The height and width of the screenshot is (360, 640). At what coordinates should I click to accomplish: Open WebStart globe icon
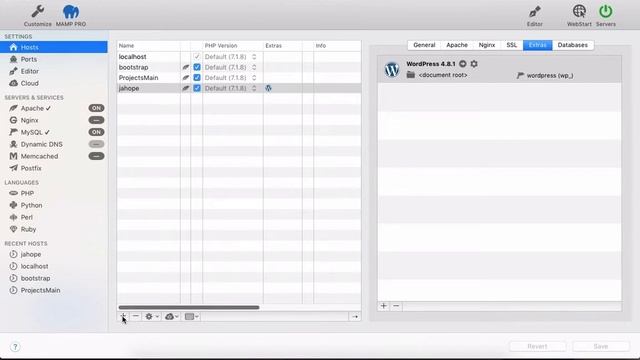pos(579,11)
